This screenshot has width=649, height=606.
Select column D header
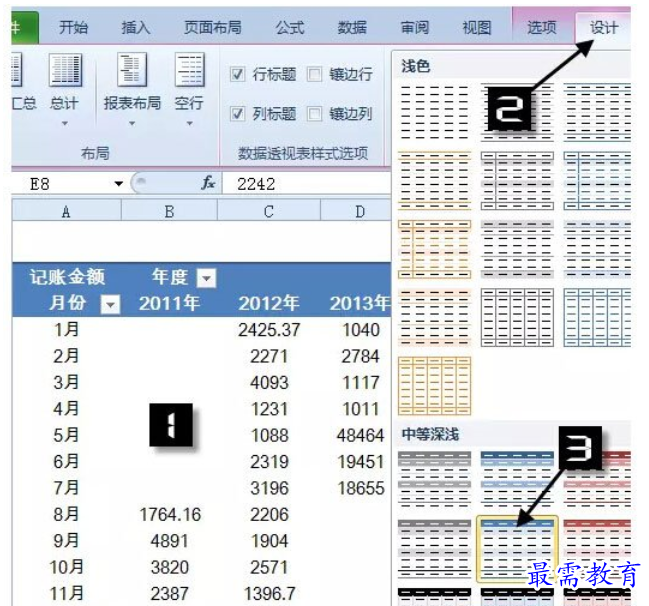(356, 210)
